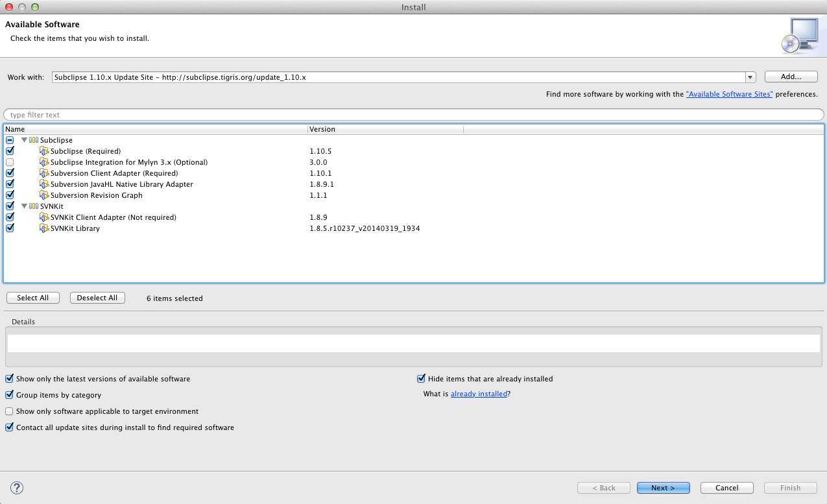Click the SVNKit category icon
The height and width of the screenshot is (504, 827).
[34, 206]
